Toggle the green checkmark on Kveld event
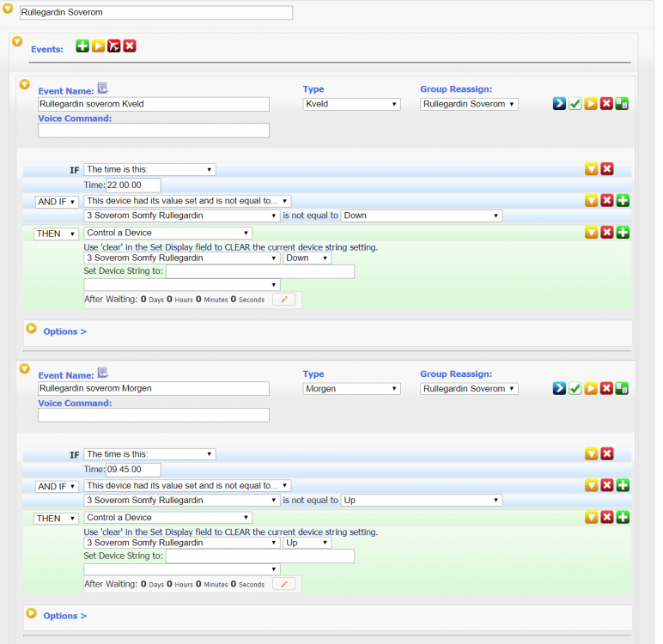The height and width of the screenshot is (644, 663). point(575,104)
